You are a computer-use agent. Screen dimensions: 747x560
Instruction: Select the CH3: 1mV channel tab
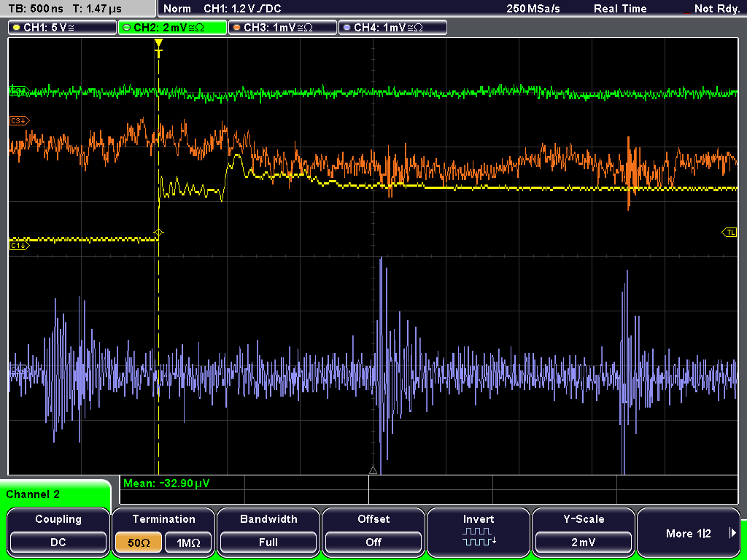[282, 27]
